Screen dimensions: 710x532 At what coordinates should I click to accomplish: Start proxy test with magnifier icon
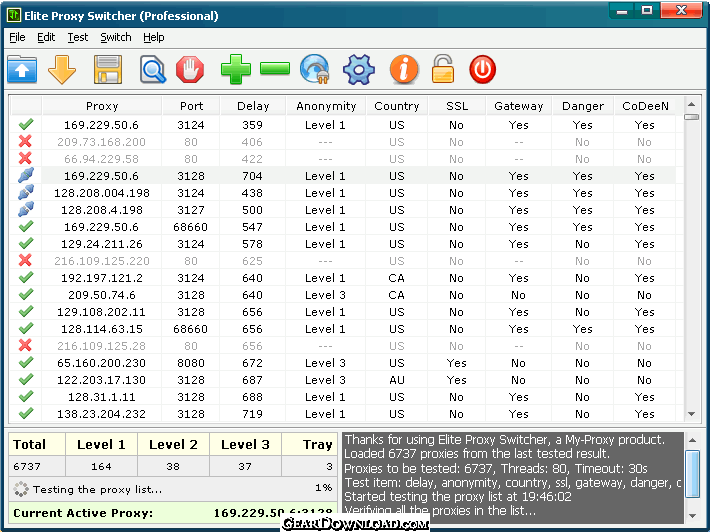(x=153, y=70)
